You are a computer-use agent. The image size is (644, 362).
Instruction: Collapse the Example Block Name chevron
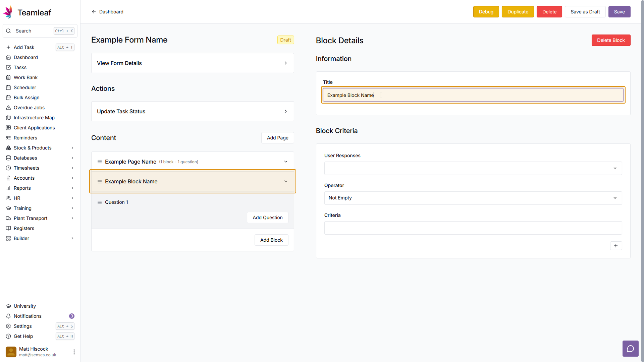(286, 181)
